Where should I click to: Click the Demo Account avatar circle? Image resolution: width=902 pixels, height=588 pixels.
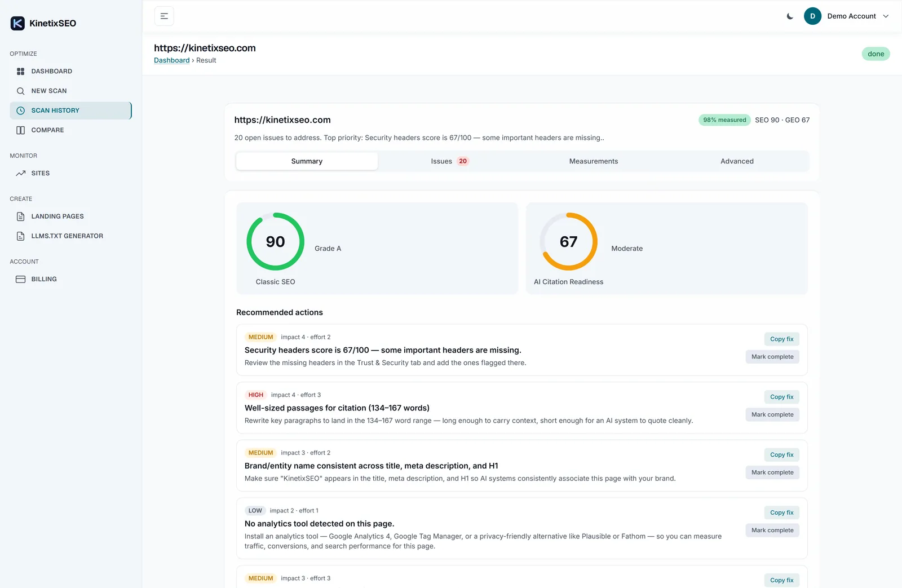[812, 16]
